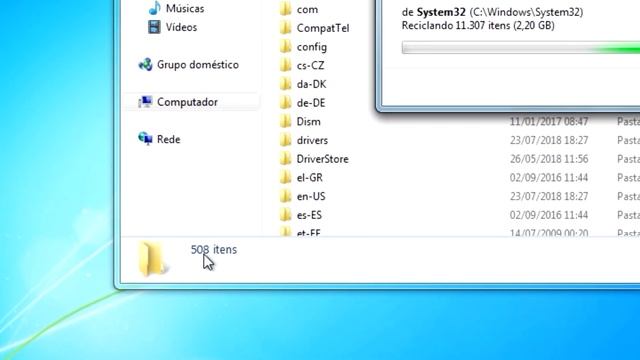
Task: Click the large folder thumbnail in details pane
Action: coord(153,258)
